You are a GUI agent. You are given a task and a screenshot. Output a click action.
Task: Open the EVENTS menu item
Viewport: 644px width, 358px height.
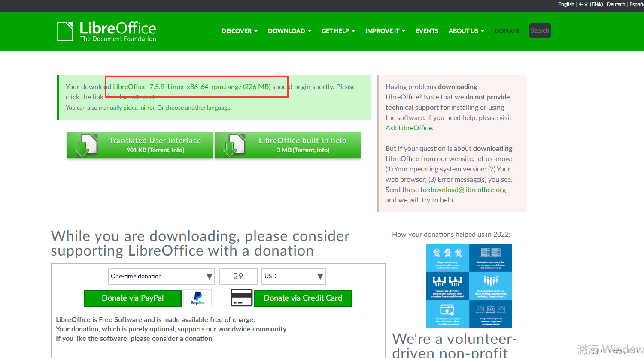[426, 31]
